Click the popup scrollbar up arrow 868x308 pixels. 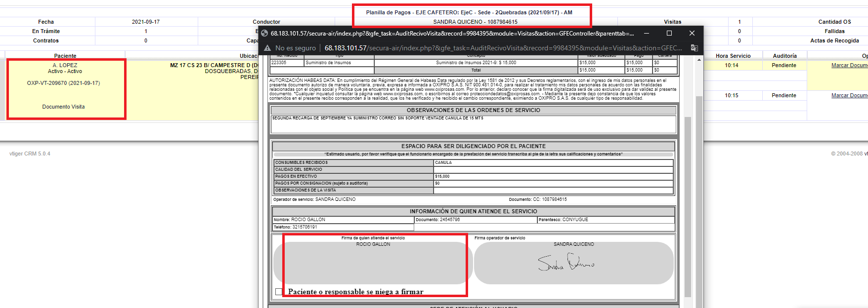pos(699,60)
